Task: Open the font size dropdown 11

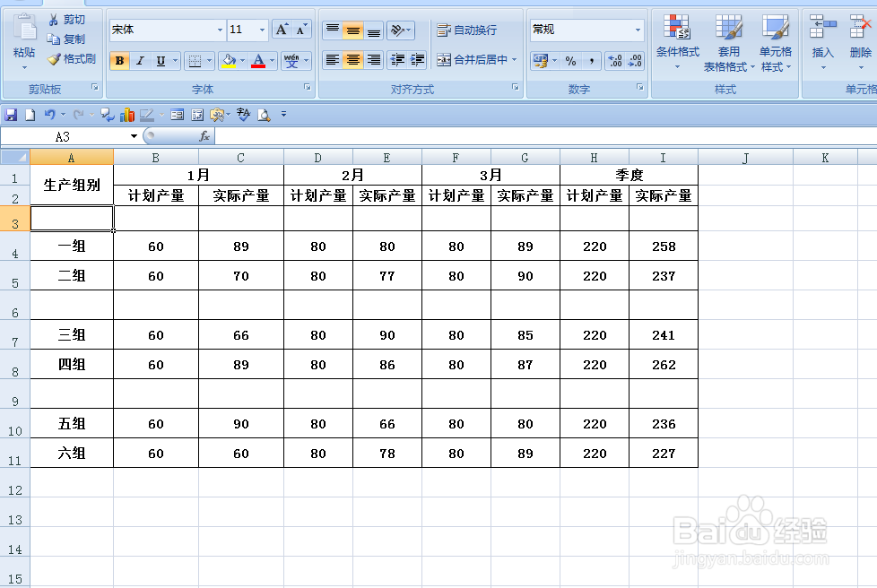Action: tap(262, 30)
